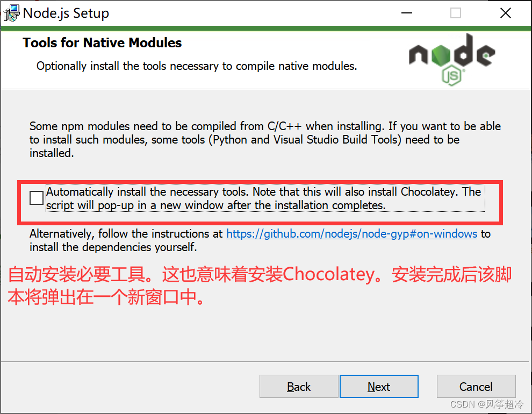Click the 'Optionally install the tools' subtitle

197,66
